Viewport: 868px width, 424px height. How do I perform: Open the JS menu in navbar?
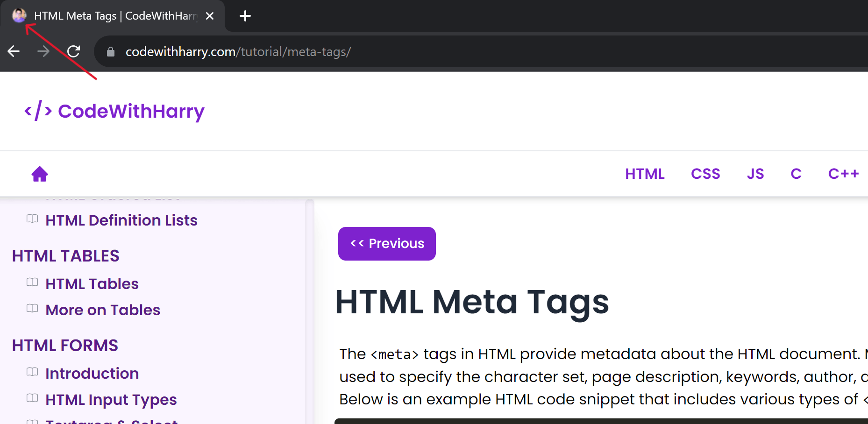pyautogui.click(x=755, y=174)
